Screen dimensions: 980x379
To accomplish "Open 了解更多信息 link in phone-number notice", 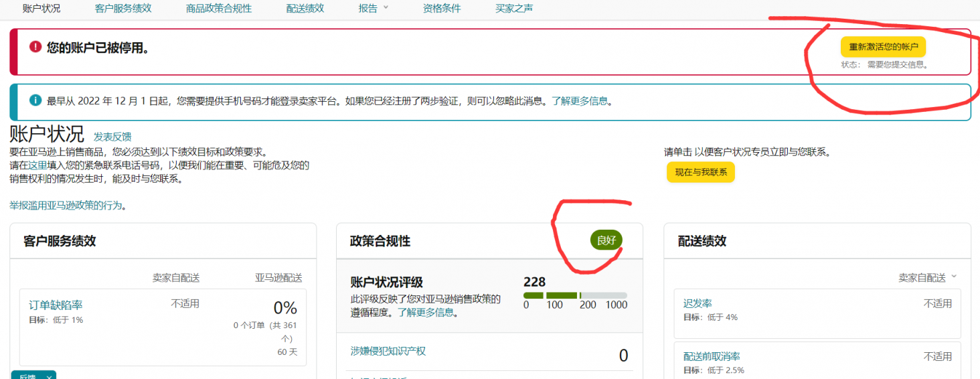I will click(x=580, y=101).
